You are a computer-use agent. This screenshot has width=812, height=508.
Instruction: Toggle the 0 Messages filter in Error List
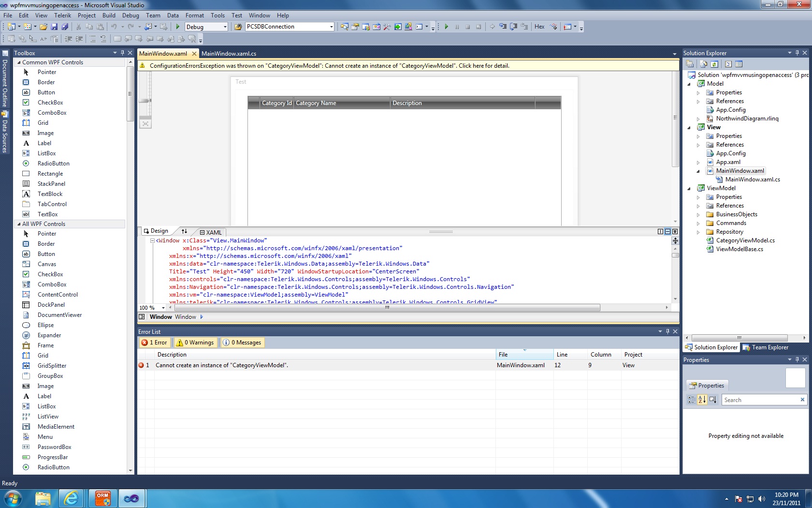242,343
